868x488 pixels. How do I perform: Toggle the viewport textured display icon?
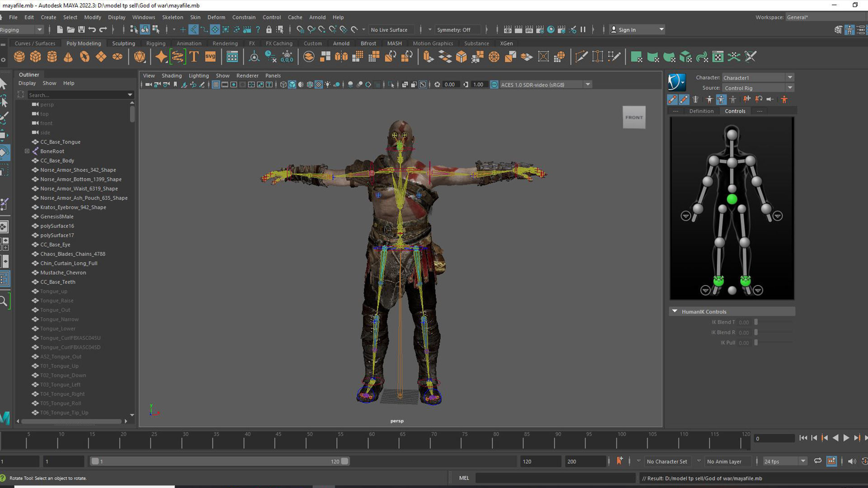point(319,84)
